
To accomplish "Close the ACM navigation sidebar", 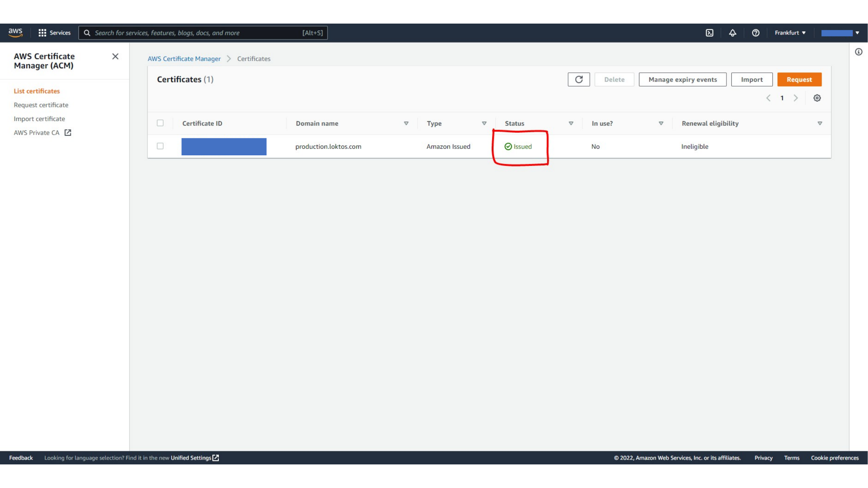I will click(115, 57).
